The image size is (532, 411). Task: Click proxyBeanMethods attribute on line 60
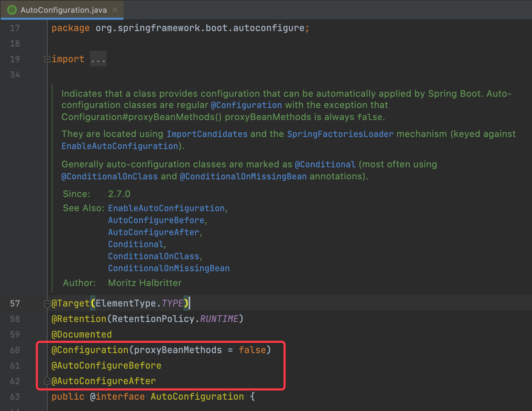point(178,350)
